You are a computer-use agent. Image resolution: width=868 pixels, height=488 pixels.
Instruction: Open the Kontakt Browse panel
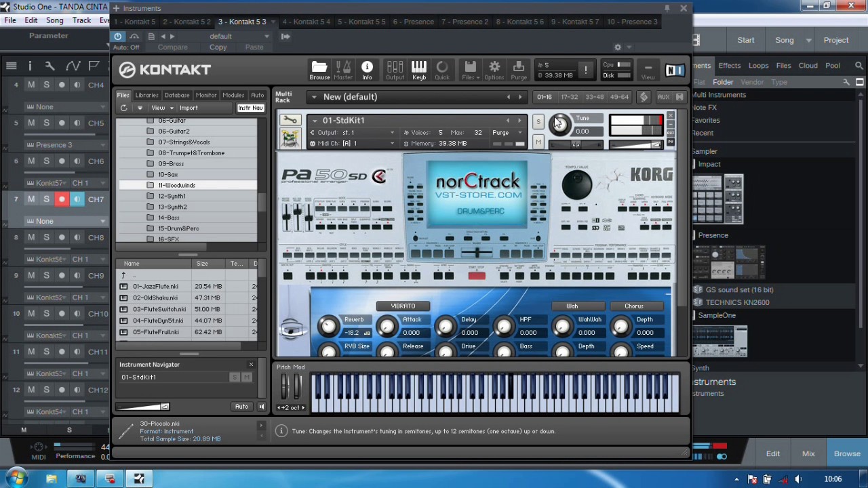click(x=319, y=70)
